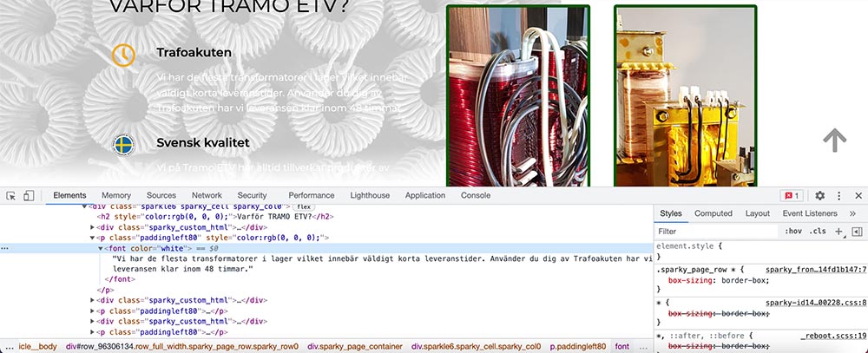The height and width of the screenshot is (353, 868).
Task: Select the closing </font> tag line
Action: (120, 279)
